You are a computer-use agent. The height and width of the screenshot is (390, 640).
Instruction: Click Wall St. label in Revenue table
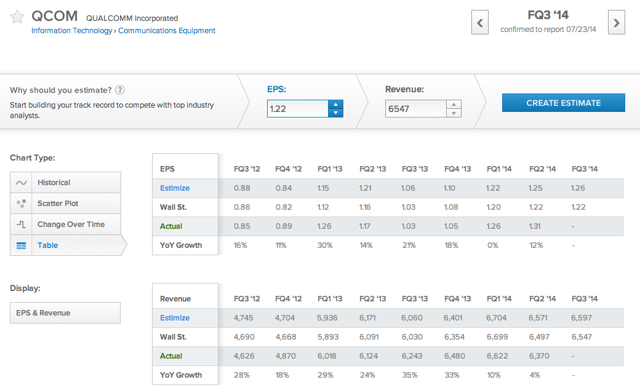[173, 337]
